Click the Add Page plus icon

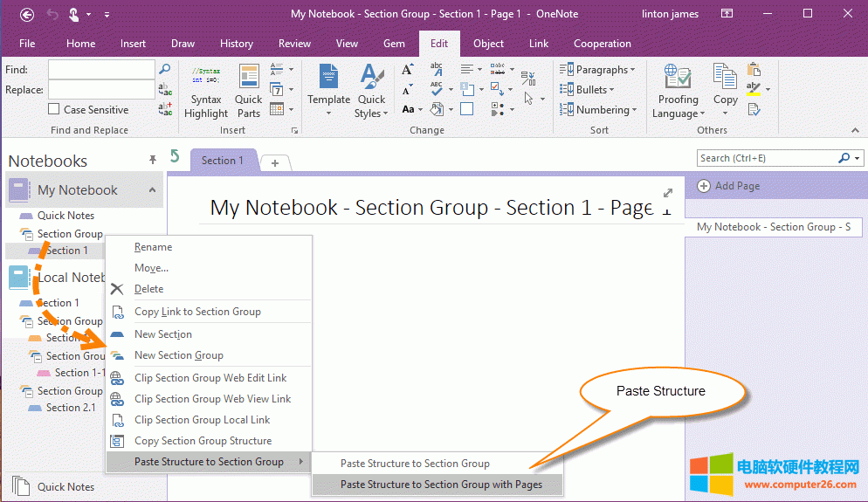click(x=704, y=186)
